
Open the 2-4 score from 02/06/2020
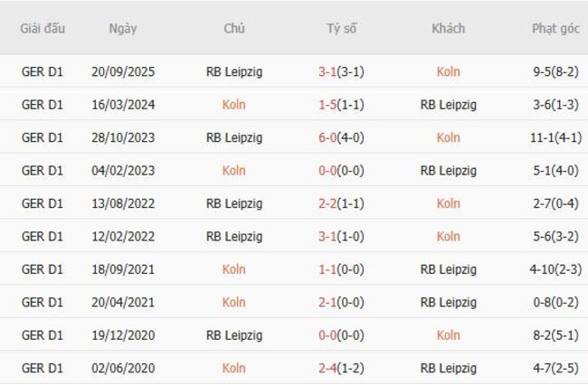(x=341, y=368)
